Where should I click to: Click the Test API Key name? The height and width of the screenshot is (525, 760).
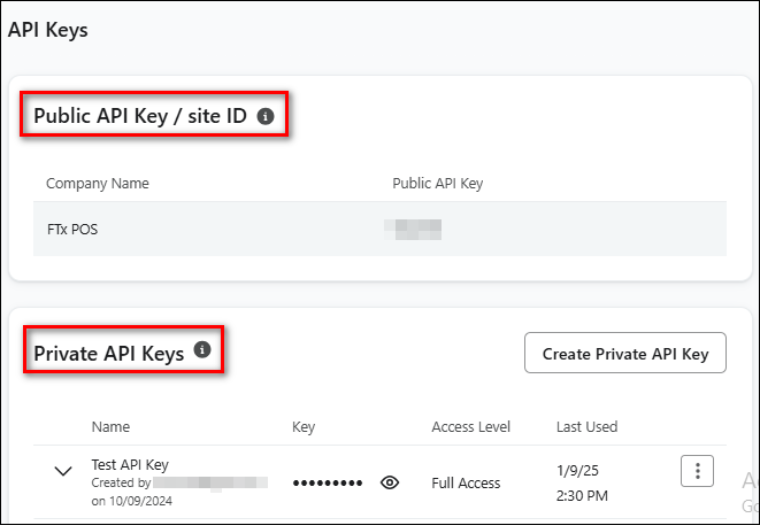[x=130, y=464]
